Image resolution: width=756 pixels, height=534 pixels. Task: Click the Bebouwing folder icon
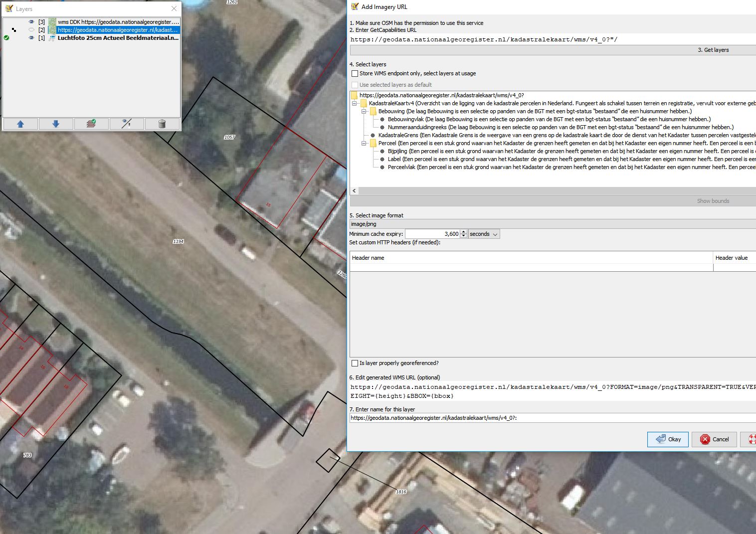click(373, 111)
